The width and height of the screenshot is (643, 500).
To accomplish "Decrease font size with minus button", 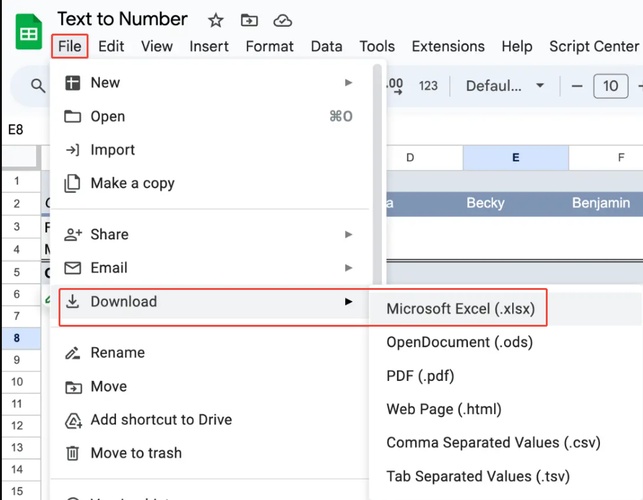I will coord(577,86).
